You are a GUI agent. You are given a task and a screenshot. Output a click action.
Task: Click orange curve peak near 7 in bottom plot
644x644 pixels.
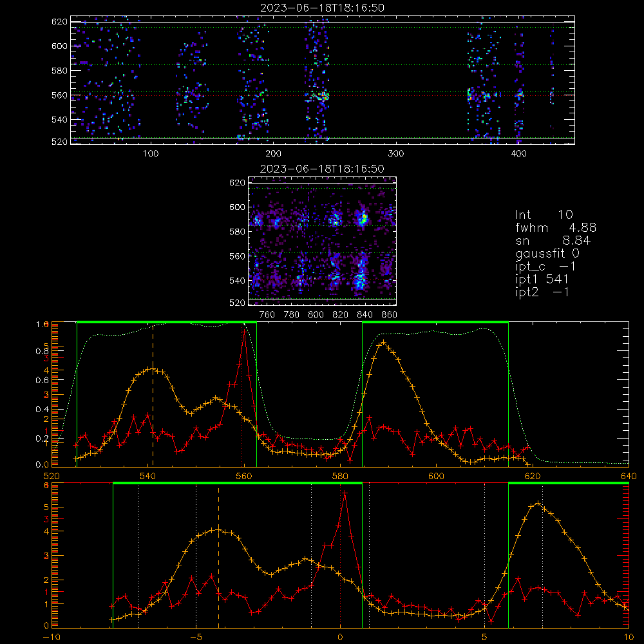click(538, 503)
